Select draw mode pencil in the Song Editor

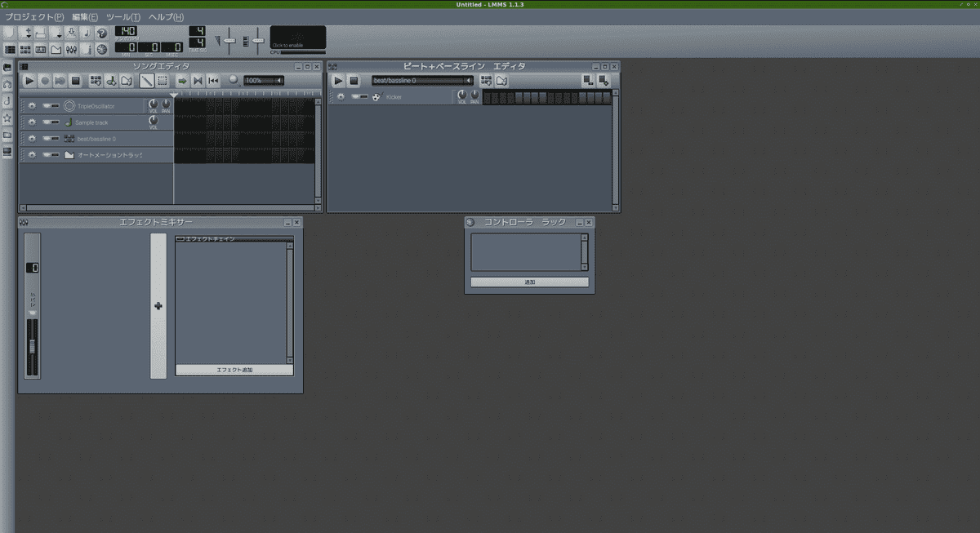[x=147, y=81]
